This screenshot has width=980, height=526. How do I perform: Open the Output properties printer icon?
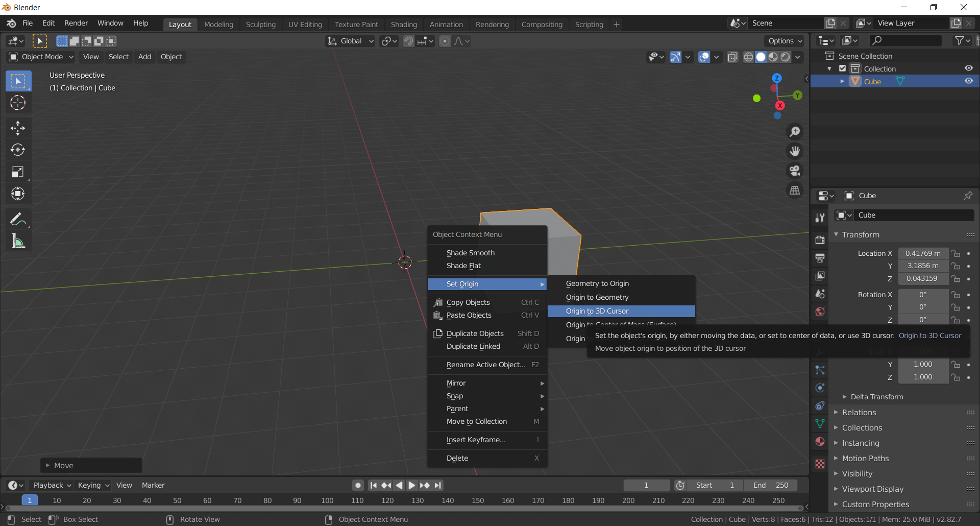click(x=820, y=258)
